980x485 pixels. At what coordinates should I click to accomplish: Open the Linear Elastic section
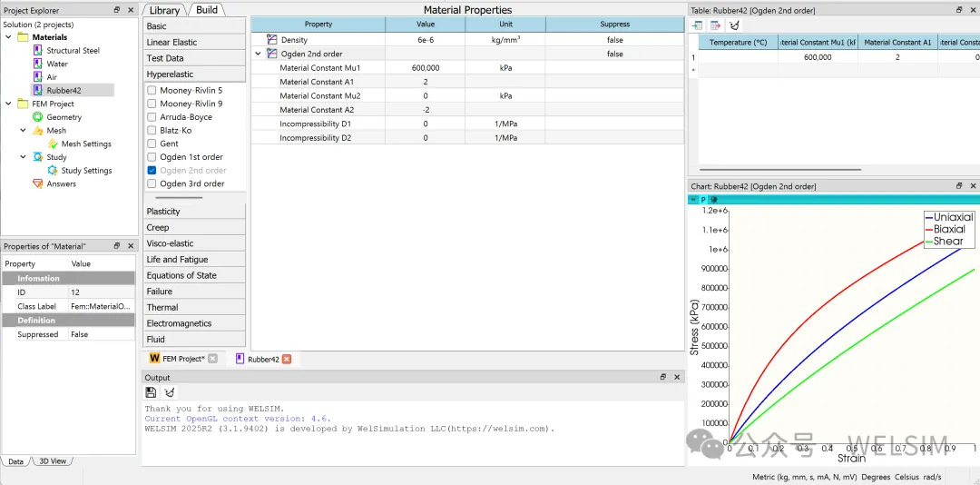[195, 43]
